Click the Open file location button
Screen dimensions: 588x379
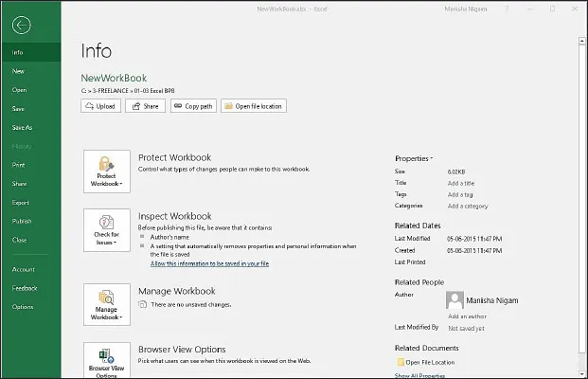click(253, 106)
